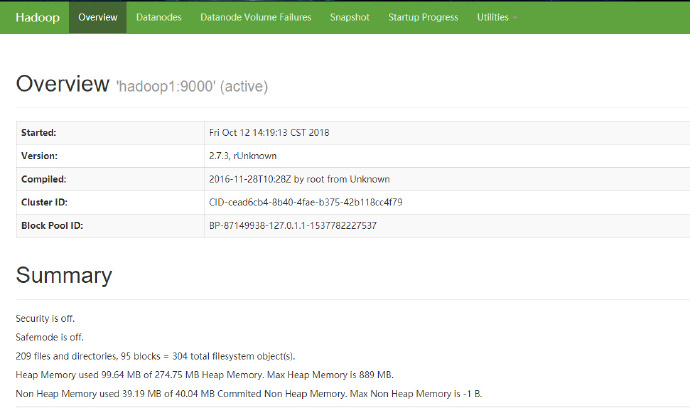
Task: Click the Cluster ID: row label
Action: coord(44,202)
